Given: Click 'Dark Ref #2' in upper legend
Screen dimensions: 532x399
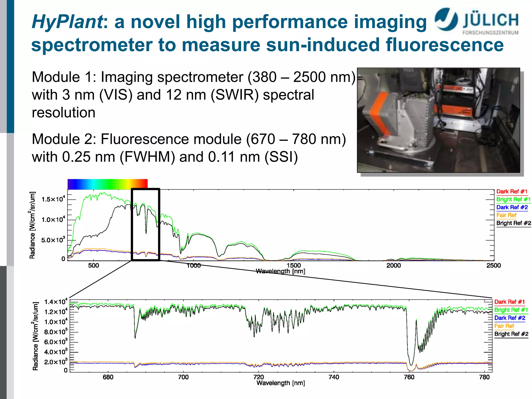Looking at the screenshot, I should click(512, 207).
